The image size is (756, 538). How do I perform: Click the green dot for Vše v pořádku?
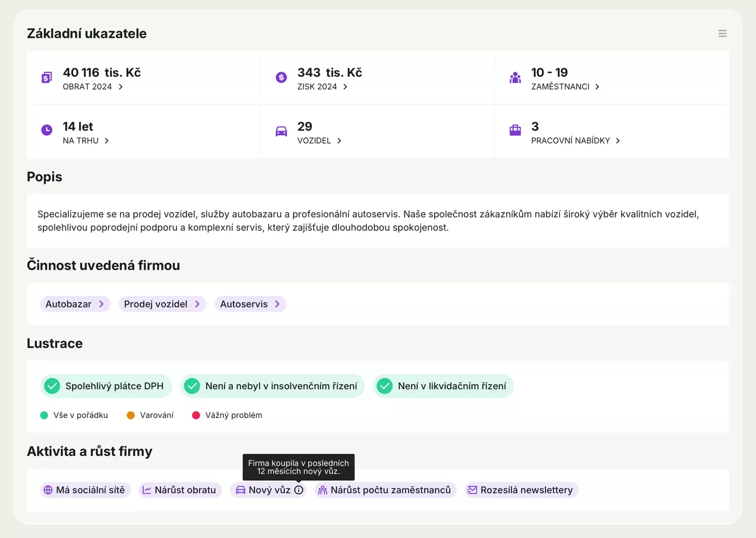point(44,415)
